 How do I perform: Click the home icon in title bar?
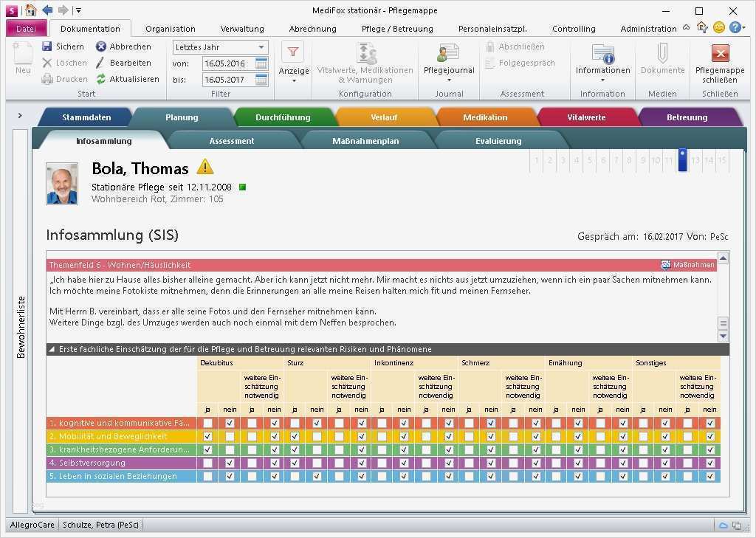30,10
